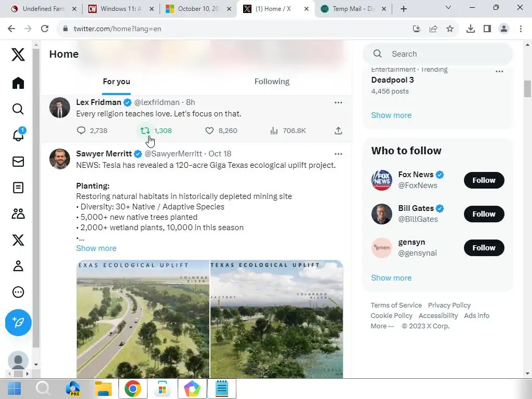The image size is (532, 399).
Task: Open right Texas Ecological Uplift image
Action: pyautogui.click(x=277, y=319)
